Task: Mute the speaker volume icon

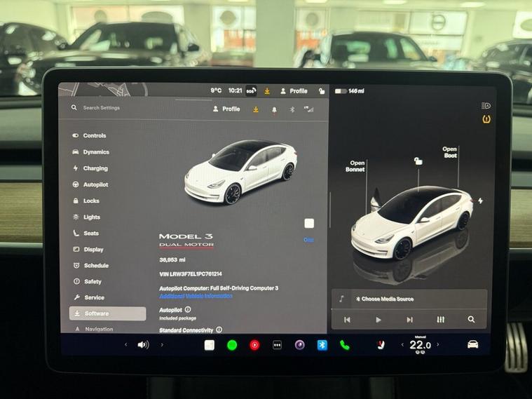Action: click(x=143, y=345)
